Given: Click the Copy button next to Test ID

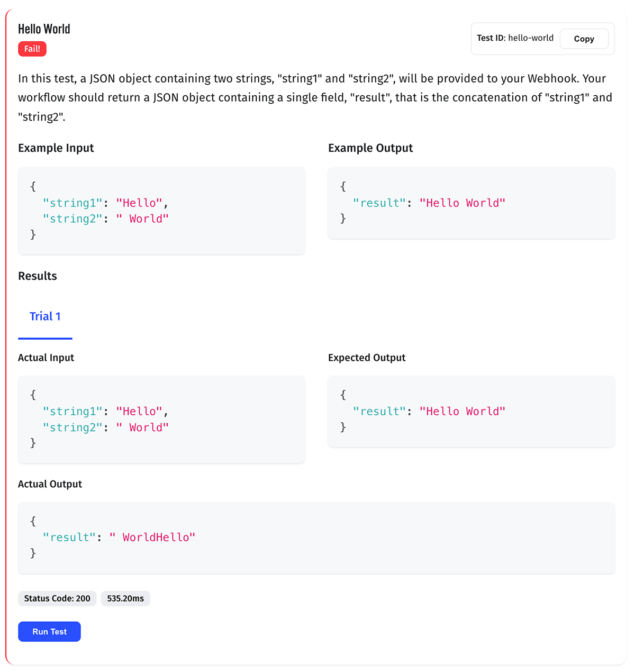Looking at the screenshot, I should pyautogui.click(x=584, y=39).
